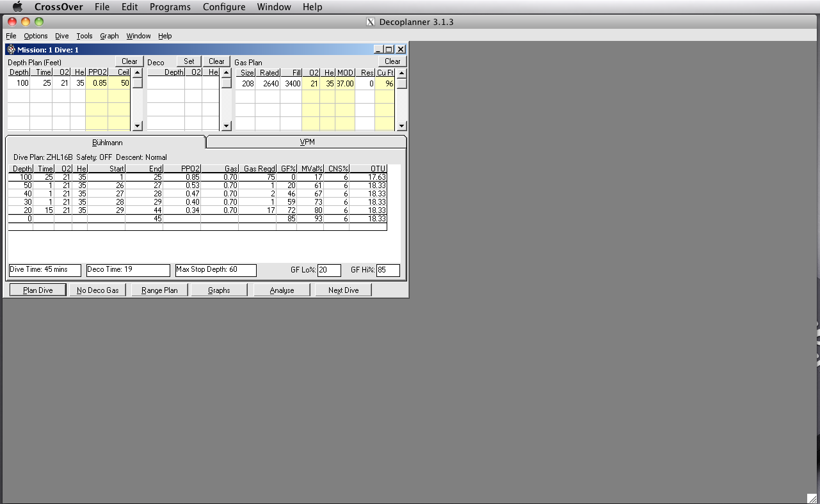Click the Mission window system icon

point(11,49)
